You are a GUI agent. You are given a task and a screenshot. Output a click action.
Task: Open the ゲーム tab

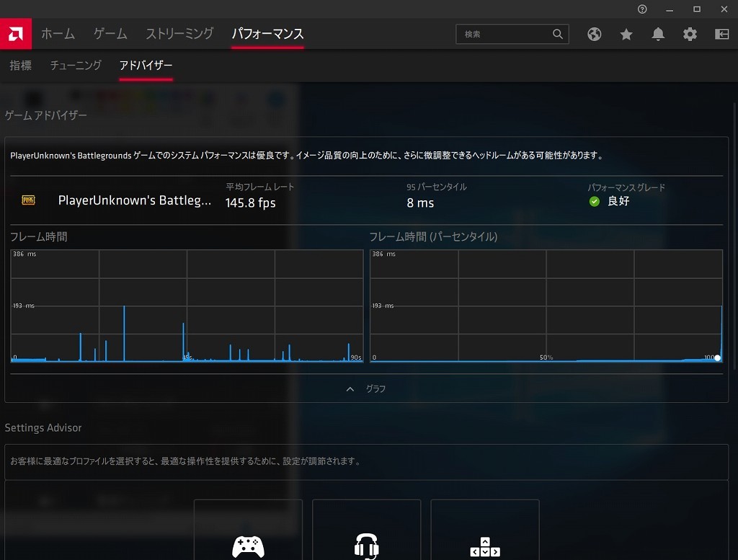[110, 34]
